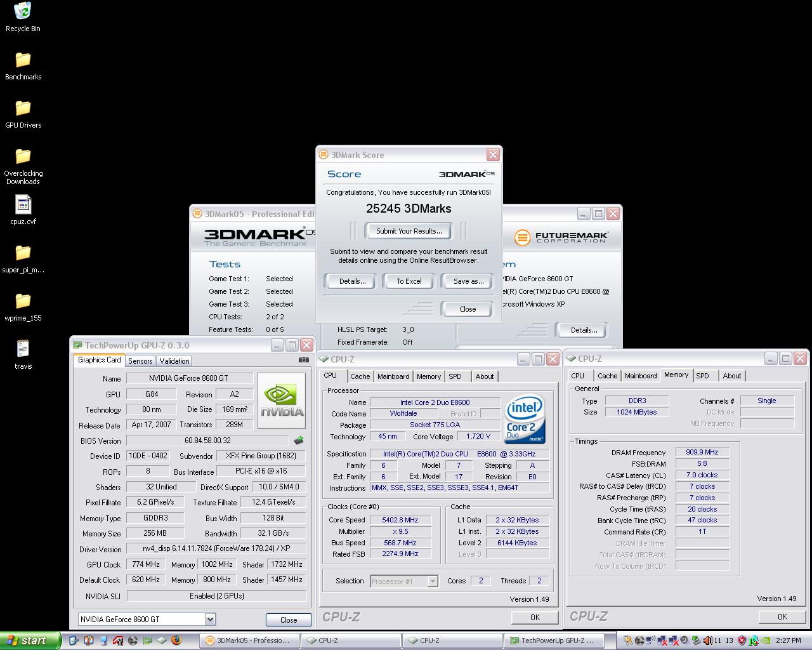Open the GPU Drivers folder icon
The image size is (812, 650).
click(x=23, y=107)
